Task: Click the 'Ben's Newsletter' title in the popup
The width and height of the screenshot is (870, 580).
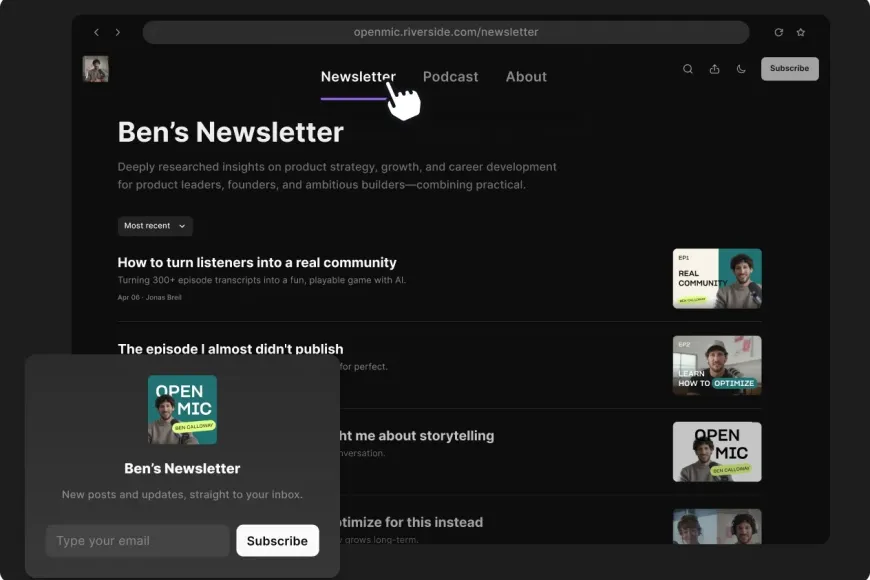Action: pos(182,468)
